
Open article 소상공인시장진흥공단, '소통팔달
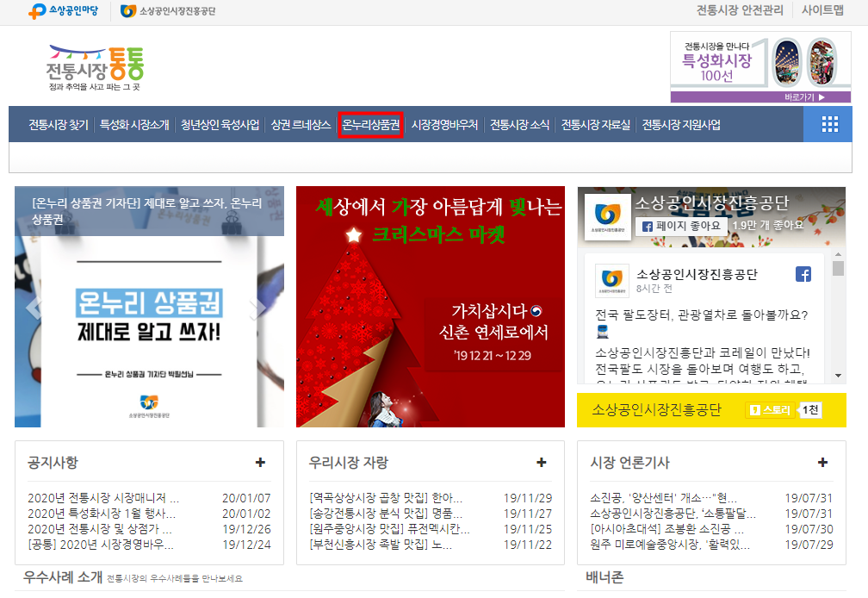pos(673,514)
